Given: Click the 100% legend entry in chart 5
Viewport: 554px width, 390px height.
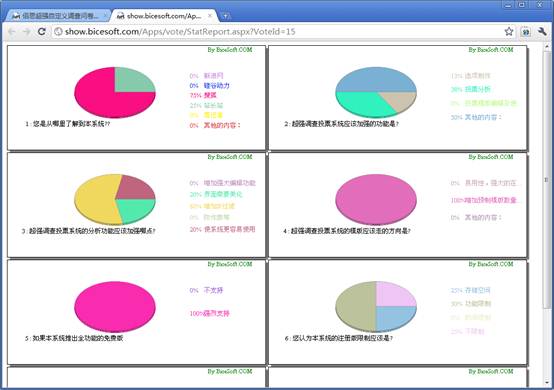Looking at the screenshot, I should 210,313.
